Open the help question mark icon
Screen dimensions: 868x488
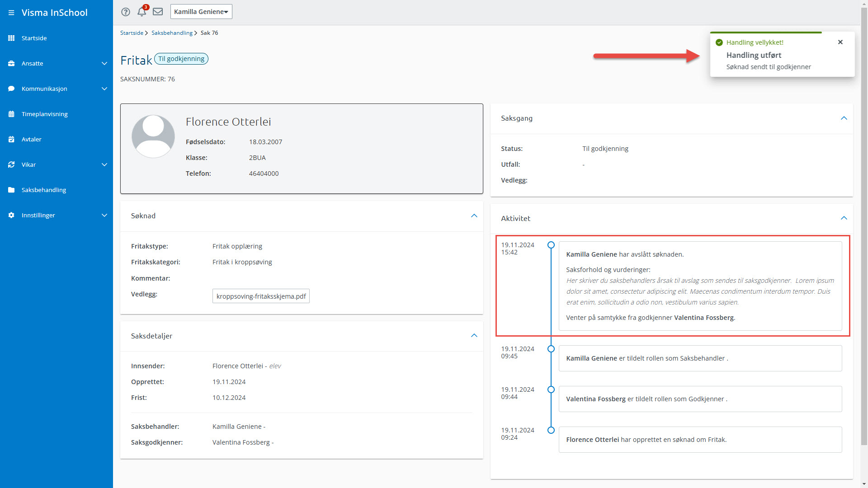point(126,12)
